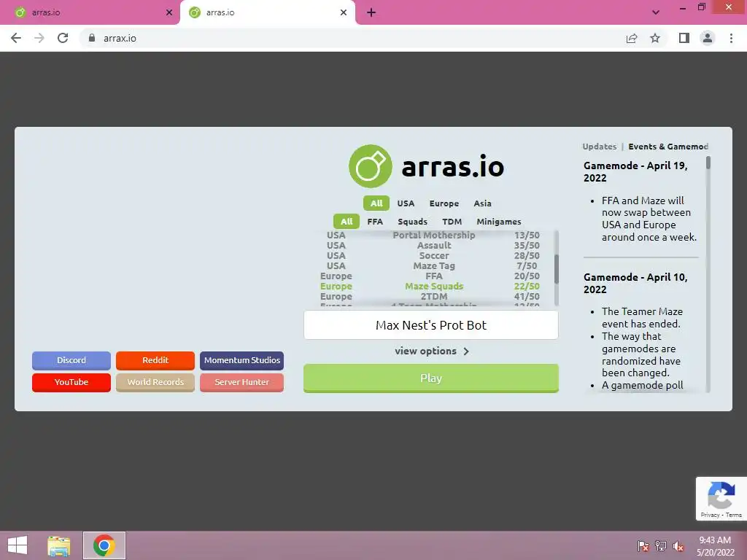Close the active arras.io tab
Image resolution: width=747 pixels, height=560 pixels.
coord(344,13)
